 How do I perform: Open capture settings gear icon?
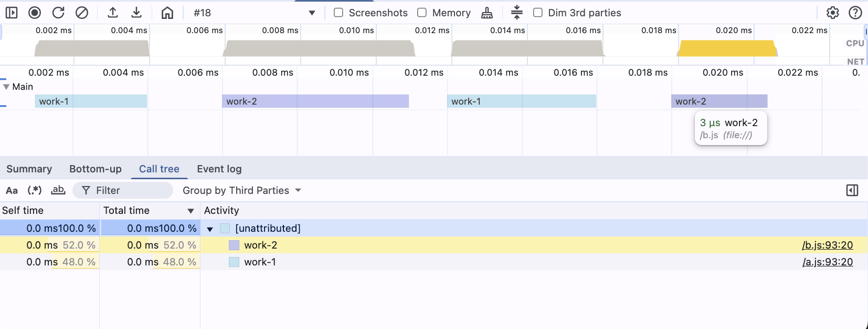click(833, 13)
